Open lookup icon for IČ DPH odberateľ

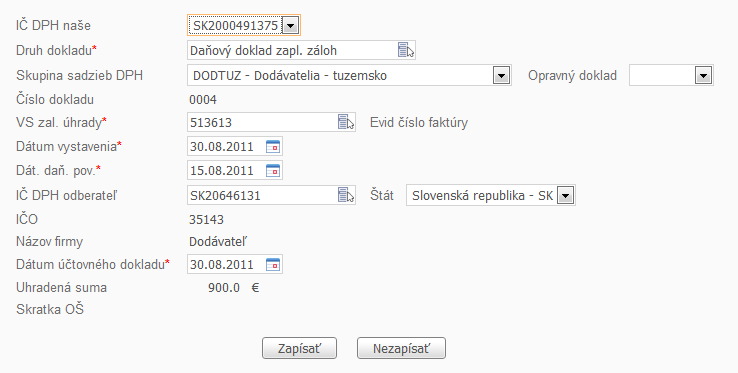(345, 195)
